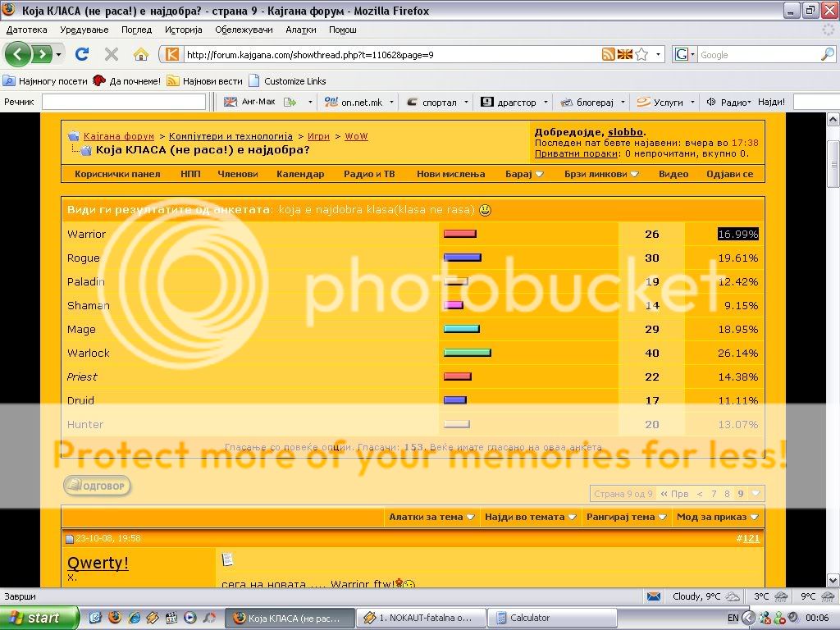Open the Рангирај тема dropdown

tap(626, 517)
